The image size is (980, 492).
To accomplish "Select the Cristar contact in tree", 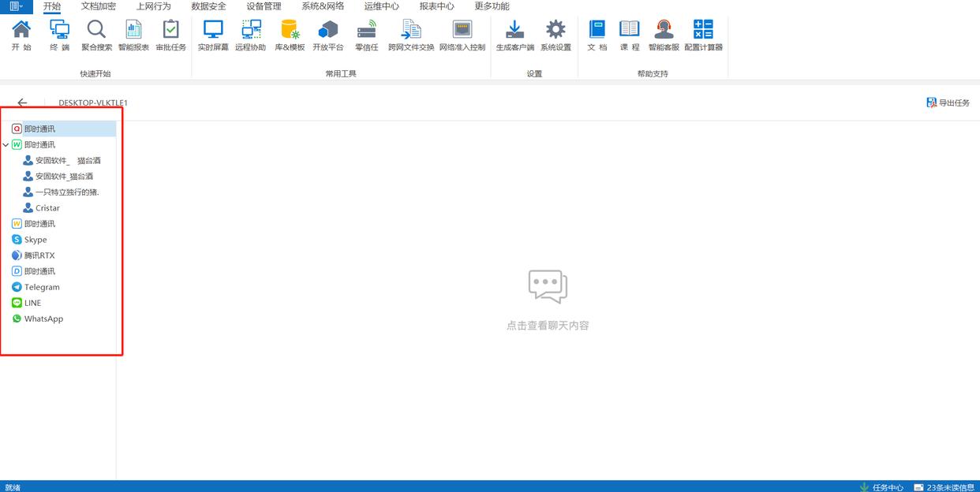I will coord(47,208).
